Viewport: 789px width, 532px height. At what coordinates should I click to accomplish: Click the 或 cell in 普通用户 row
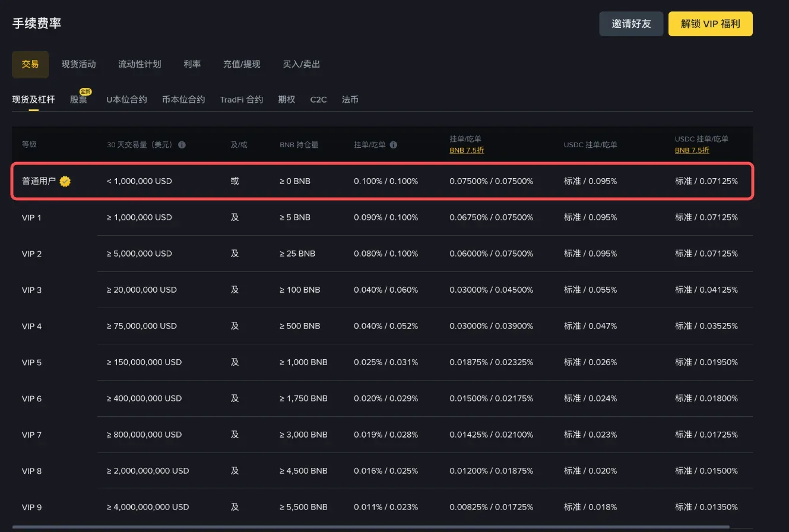click(x=235, y=181)
